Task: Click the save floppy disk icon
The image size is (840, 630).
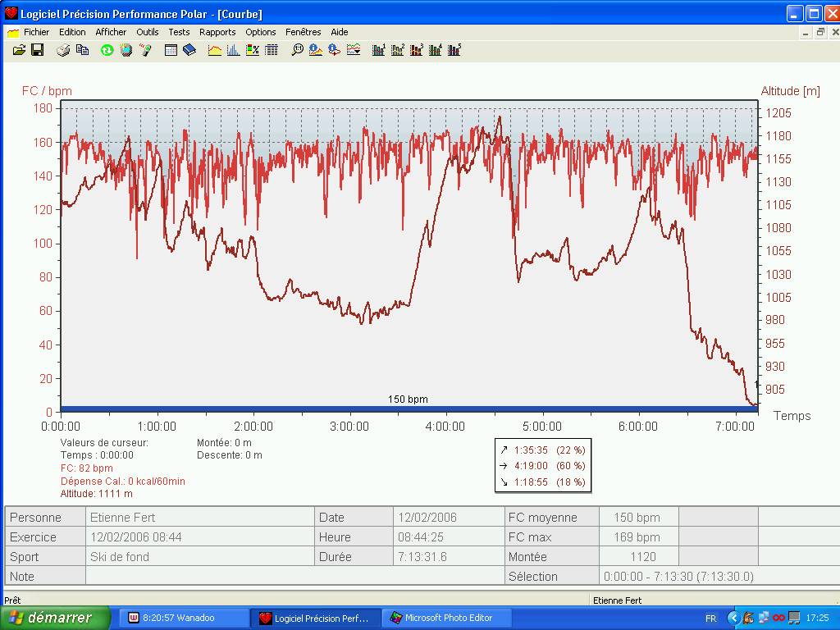Action: pyautogui.click(x=37, y=50)
